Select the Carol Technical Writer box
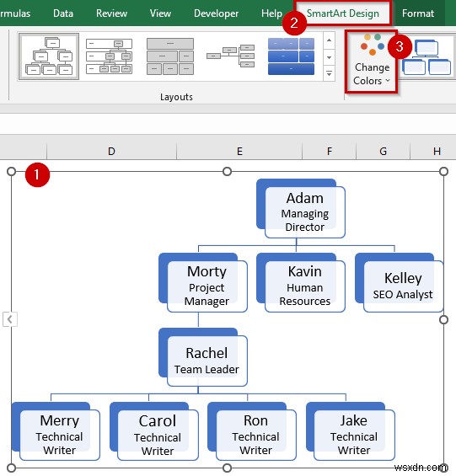The height and width of the screenshot is (476, 456). pos(158,435)
